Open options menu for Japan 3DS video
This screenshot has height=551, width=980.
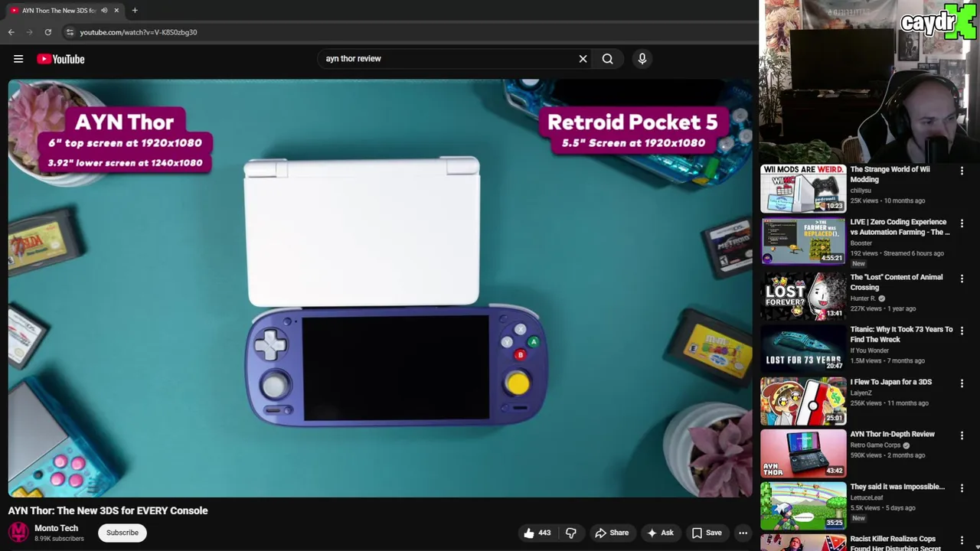point(962,383)
